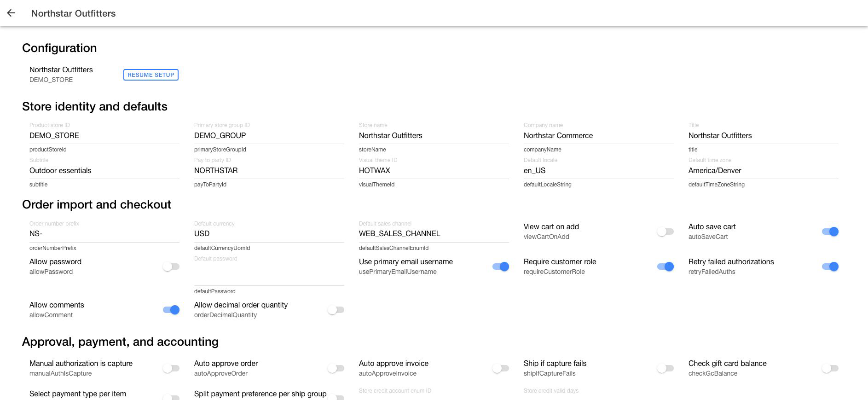Click the Order import and checkout heading
This screenshot has width=868, height=400.
(x=97, y=204)
